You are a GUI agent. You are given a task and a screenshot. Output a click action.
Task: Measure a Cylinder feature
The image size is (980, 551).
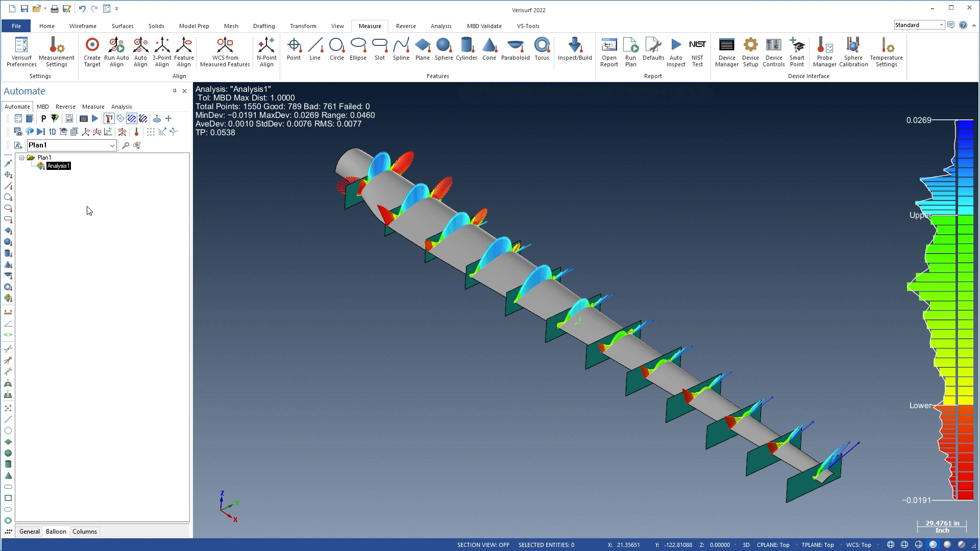click(x=467, y=49)
